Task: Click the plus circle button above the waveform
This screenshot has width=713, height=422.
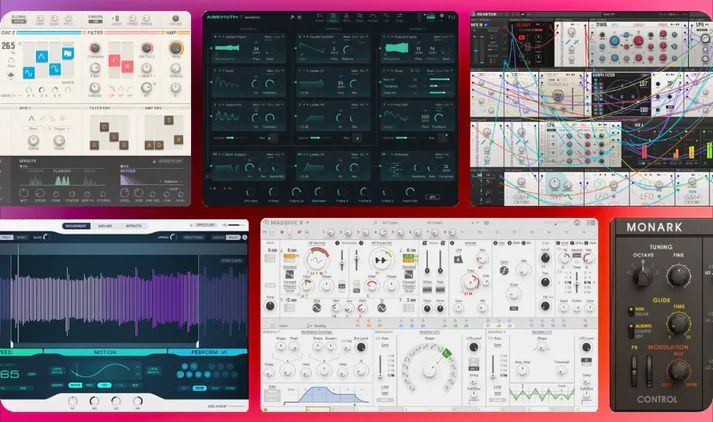Action: tap(245, 237)
